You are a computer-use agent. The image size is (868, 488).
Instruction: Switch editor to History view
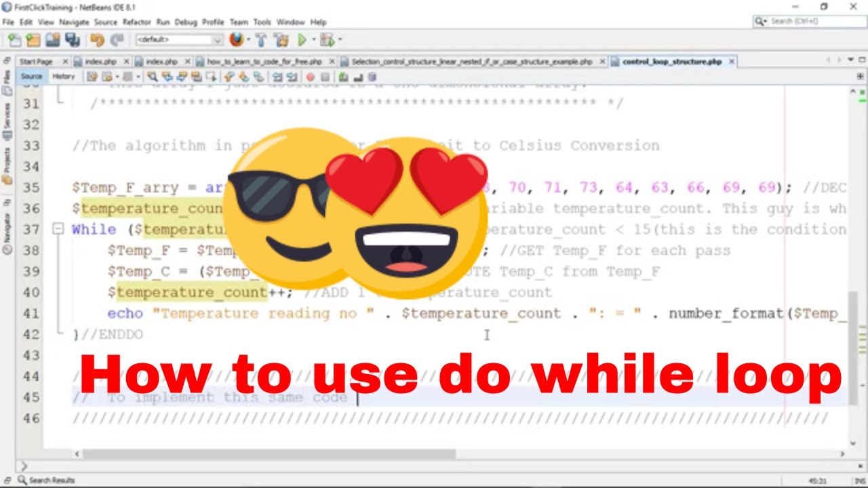(64, 77)
